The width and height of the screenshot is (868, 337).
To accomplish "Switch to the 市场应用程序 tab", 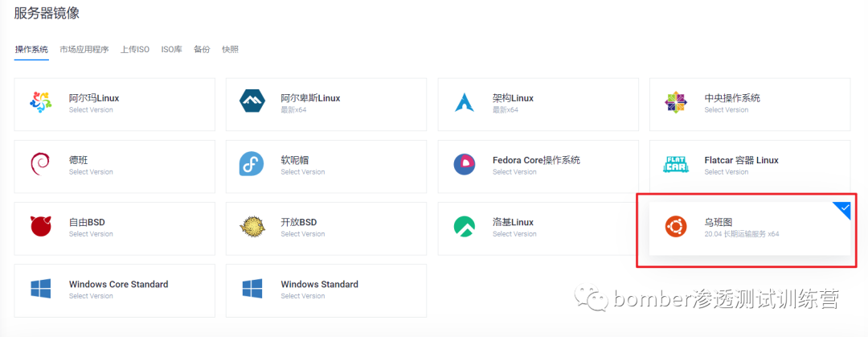I will (84, 49).
